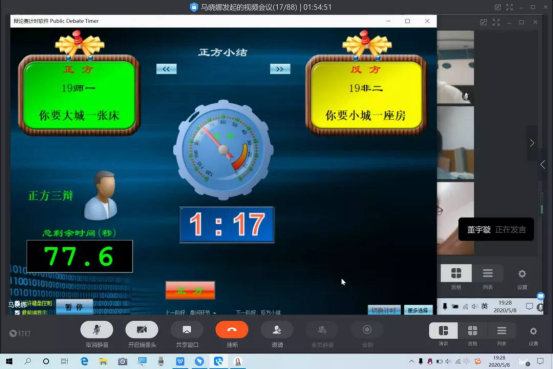The height and width of the screenshot is (369, 553).
Task: Expand video list with the right chevron arrow
Action: [532, 143]
